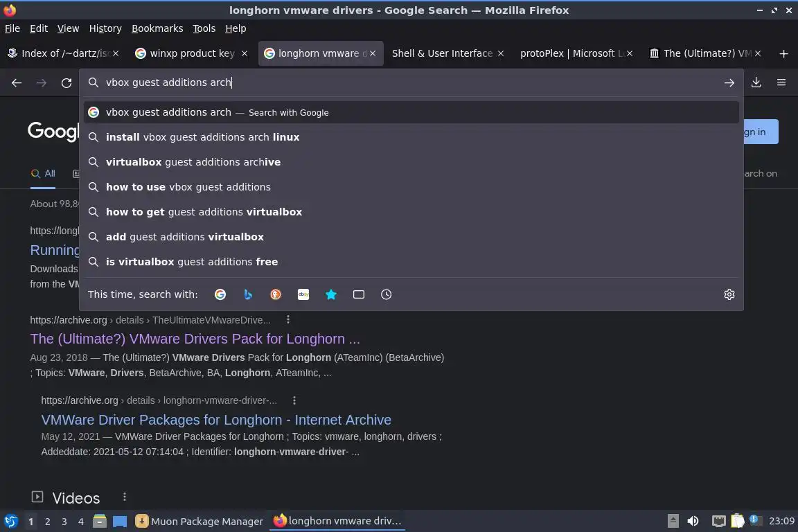
Task: Open VMWare Driver Packages for Longhorn link
Action: coord(216,420)
